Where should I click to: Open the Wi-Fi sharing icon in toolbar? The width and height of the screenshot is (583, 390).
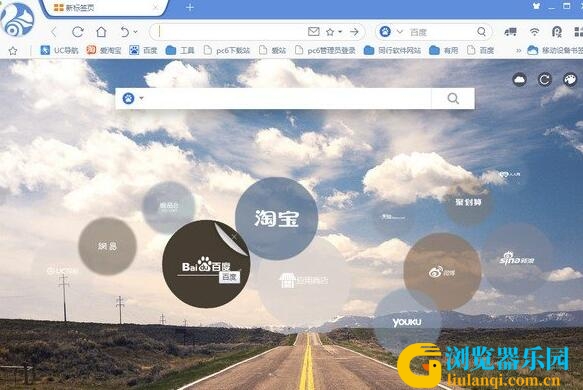[534, 32]
